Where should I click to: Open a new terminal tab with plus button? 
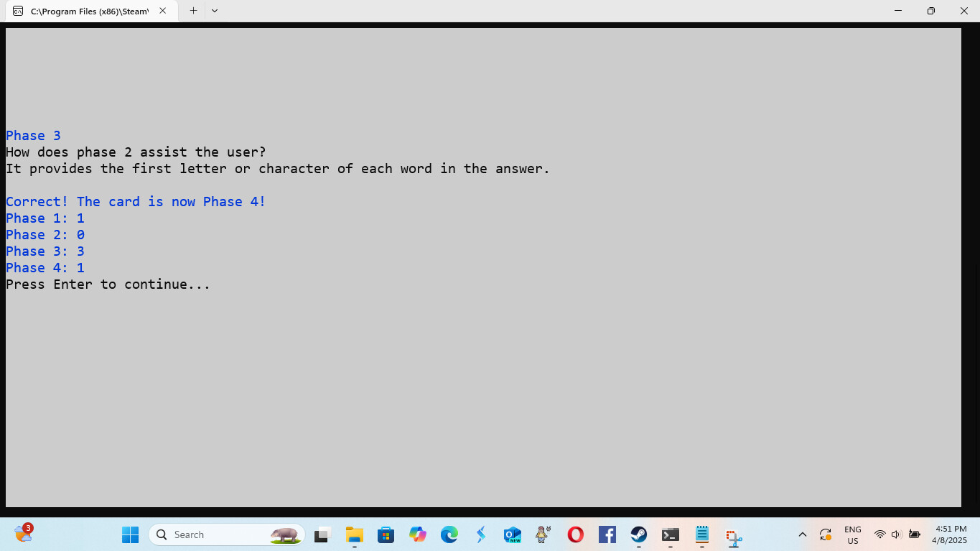coord(194,11)
